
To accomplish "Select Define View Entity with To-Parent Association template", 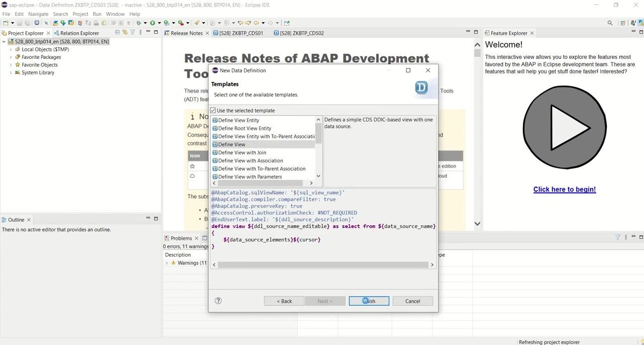I will click(x=264, y=136).
